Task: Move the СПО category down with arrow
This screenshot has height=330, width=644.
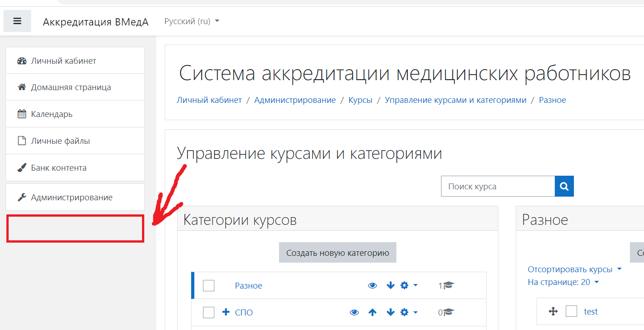Action: click(x=390, y=312)
